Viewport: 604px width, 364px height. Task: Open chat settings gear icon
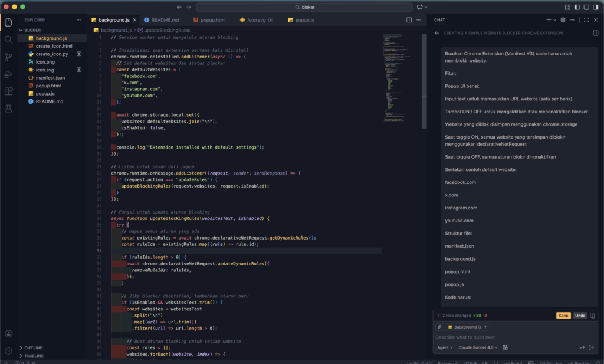click(563, 20)
